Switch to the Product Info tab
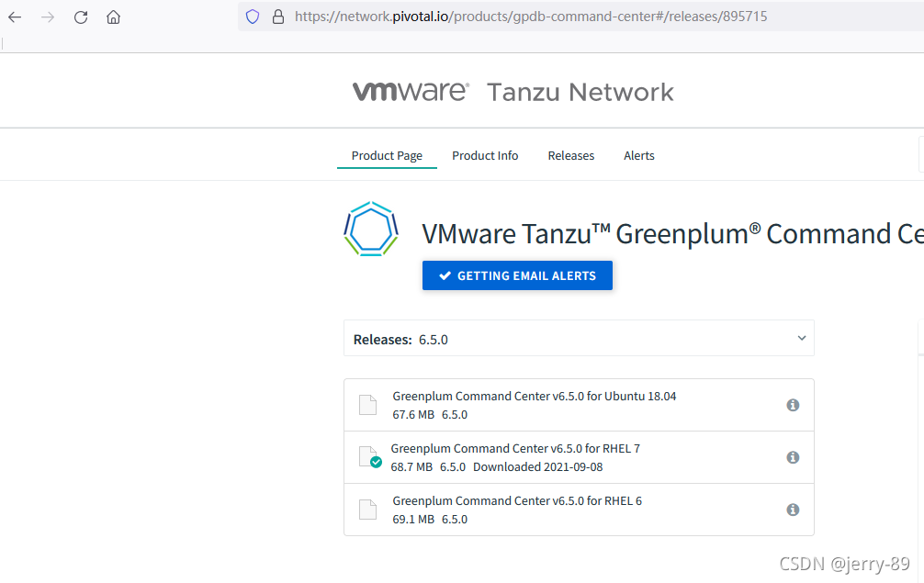This screenshot has height=583, width=924. click(485, 155)
